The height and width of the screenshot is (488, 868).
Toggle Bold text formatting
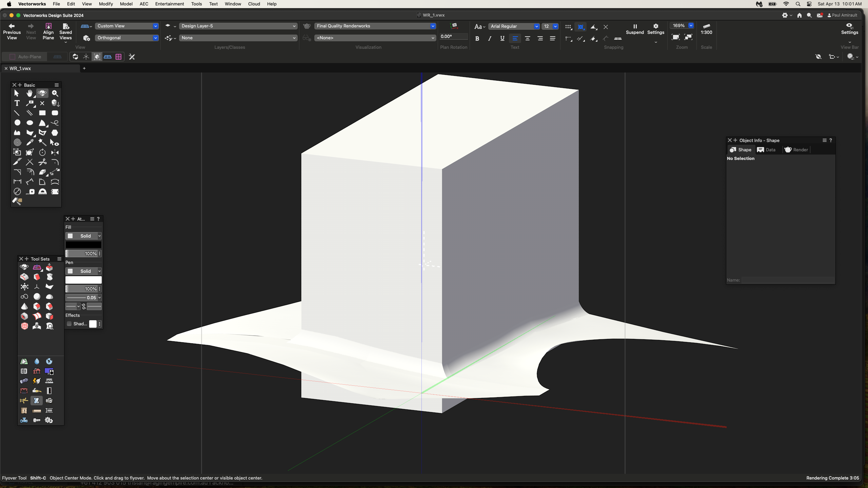click(477, 39)
